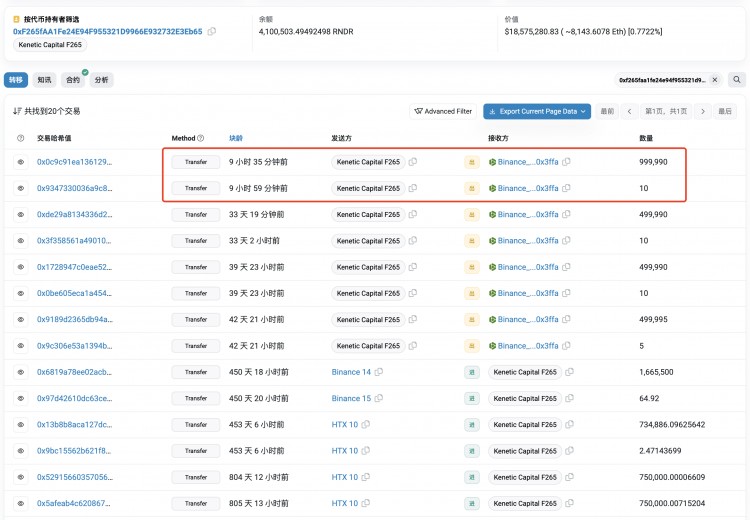
Task: Open transaction 0x9c306e53a1394b link
Action: pyautogui.click(x=75, y=346)
